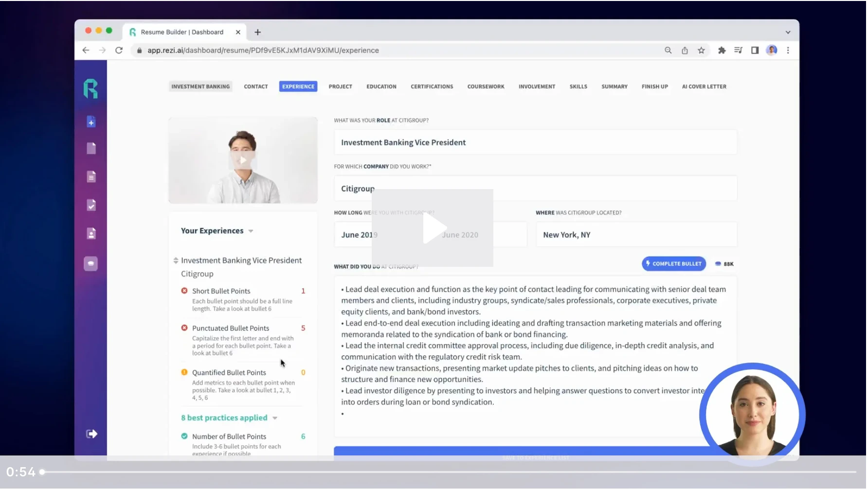Open the checklist document icon in sidebar
Viewport: 868px width, 489px height.
91,205
